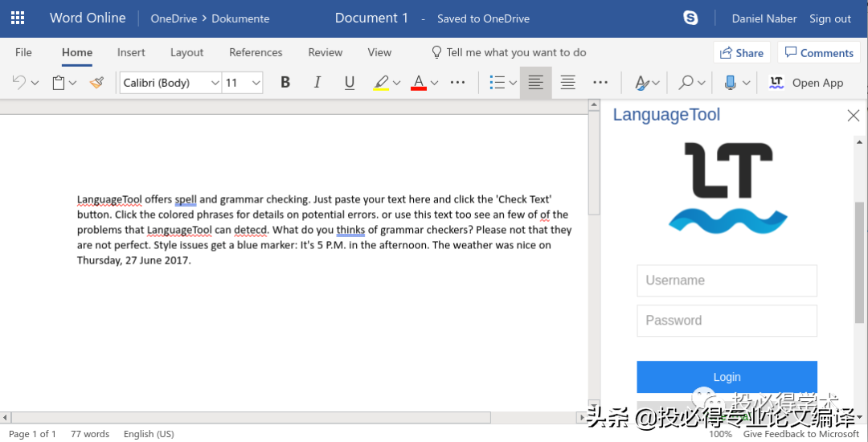868x442 pixels.
Task: Center align the paragraph
Action: coord(567,83)
